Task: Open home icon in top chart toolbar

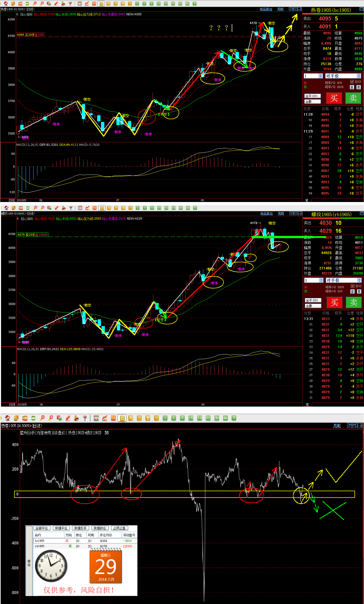Action: tap(6, 4)
